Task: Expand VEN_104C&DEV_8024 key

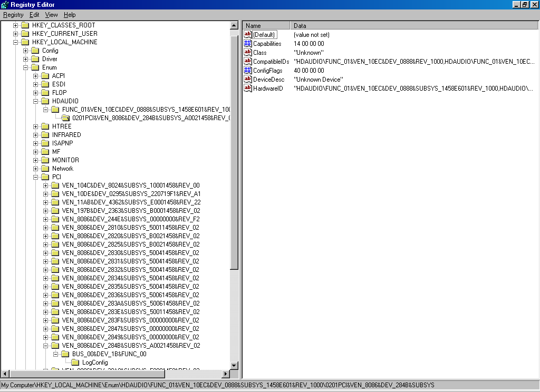Action: tap(45, 185)
